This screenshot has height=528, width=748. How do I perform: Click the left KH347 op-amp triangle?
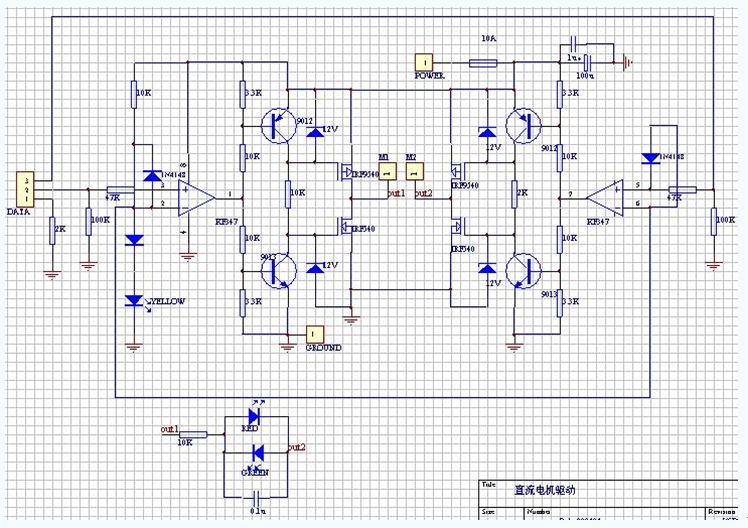click(194, 195)
